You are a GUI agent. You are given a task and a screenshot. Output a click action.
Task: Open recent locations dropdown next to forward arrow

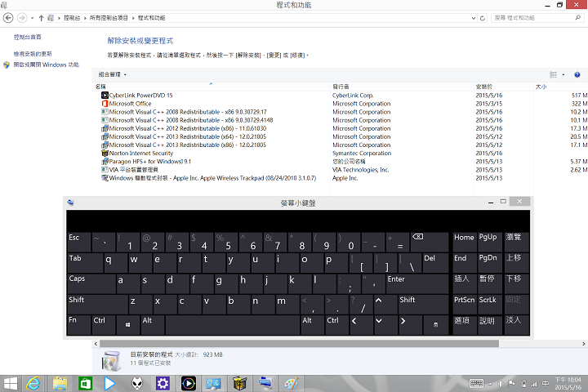(x=32, y=18)
